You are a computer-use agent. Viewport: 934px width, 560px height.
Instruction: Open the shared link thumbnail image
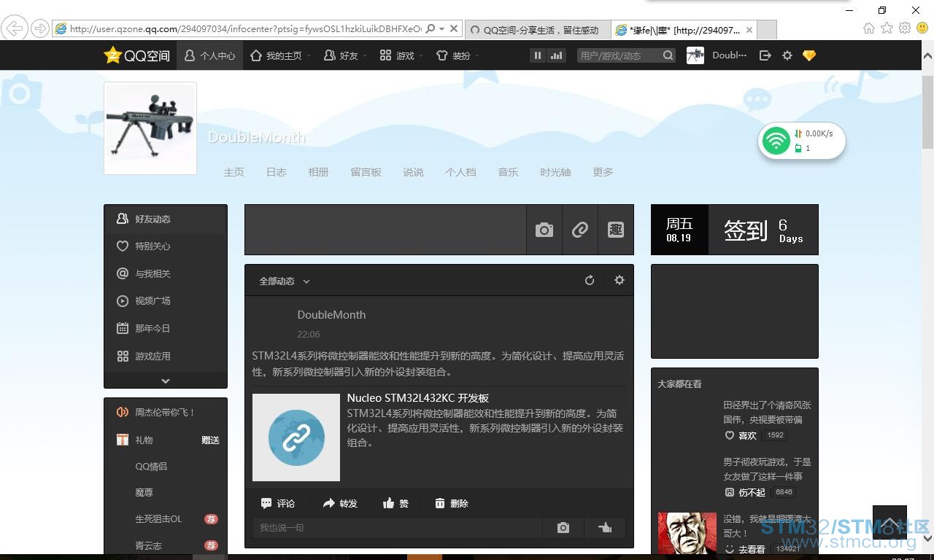[x=296, y=437]
